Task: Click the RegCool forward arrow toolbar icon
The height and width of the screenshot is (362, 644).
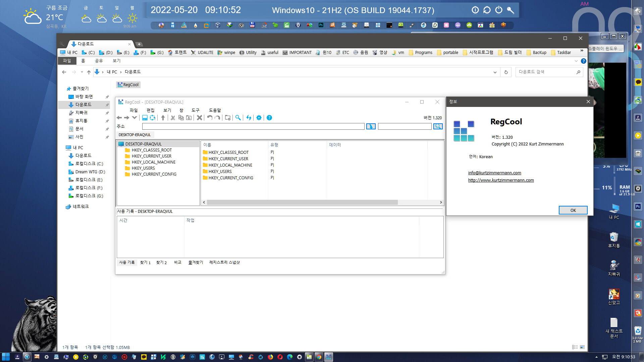Action: tap(126, 118)
